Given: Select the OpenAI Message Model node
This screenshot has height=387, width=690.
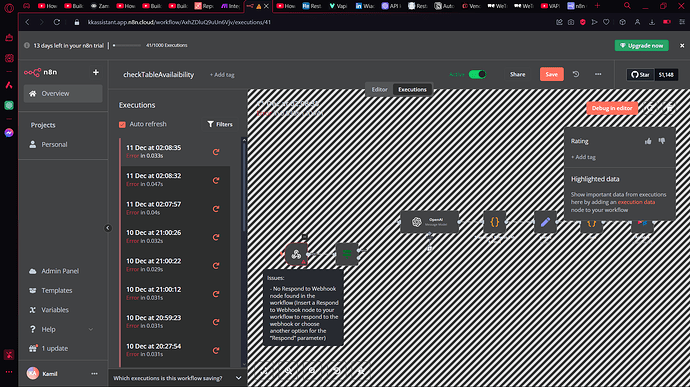Looking at the screenshot, I should point(429,222).
